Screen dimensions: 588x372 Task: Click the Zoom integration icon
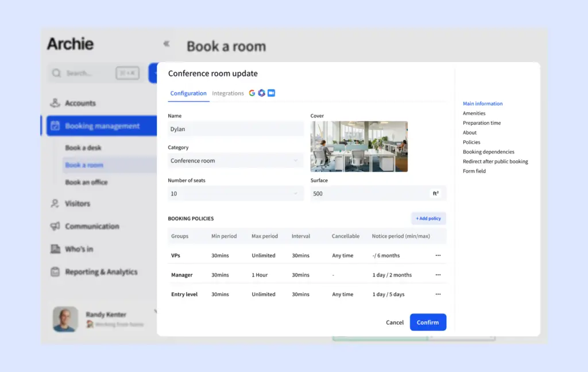coord(271,93)
